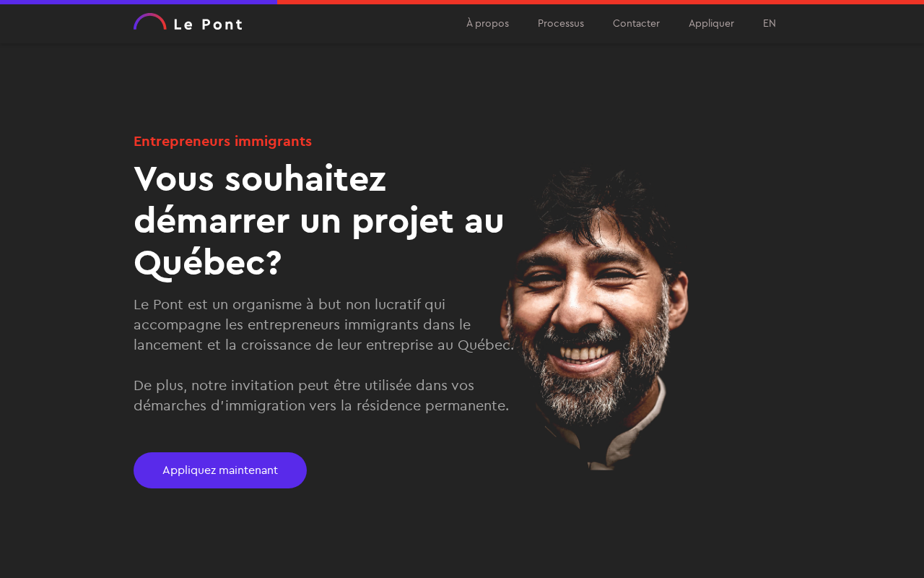Click the "résidence permanente" text
The width and height of the screenshot is (924, 578).
pos(432,406)
